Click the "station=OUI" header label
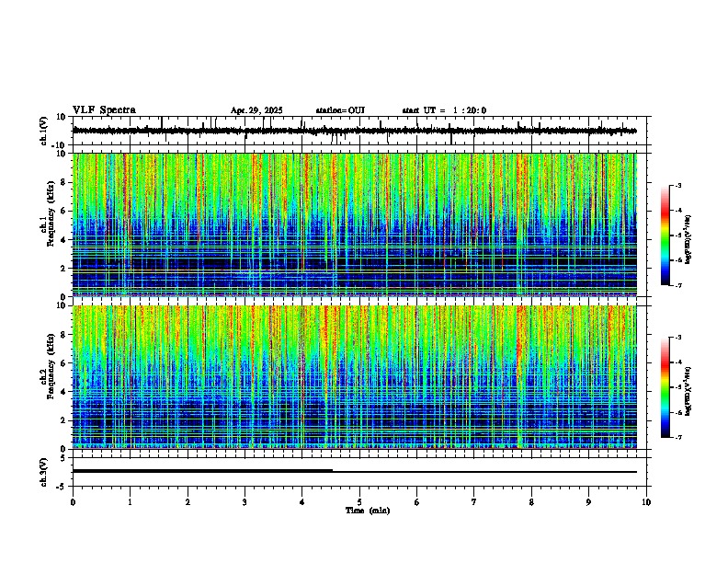 [340, 110]
